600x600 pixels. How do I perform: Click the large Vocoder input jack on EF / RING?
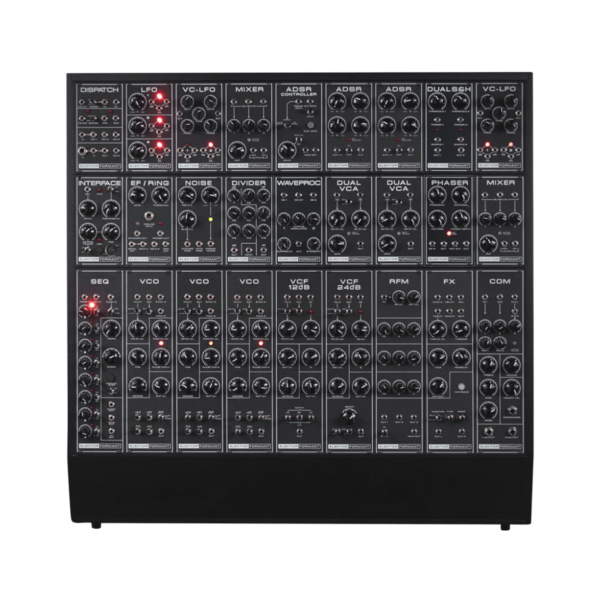pyautogui.click(x=149, y=216)
